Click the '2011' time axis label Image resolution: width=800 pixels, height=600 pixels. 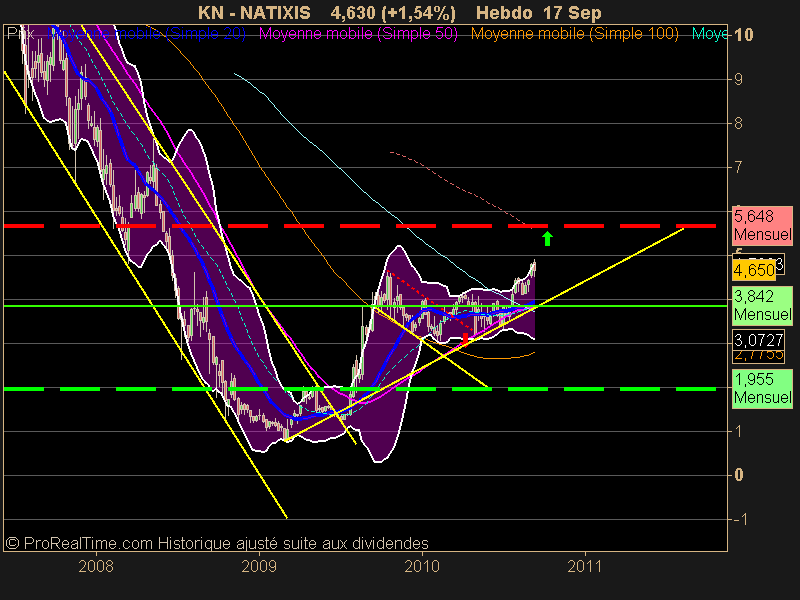(x=585, y=566)
